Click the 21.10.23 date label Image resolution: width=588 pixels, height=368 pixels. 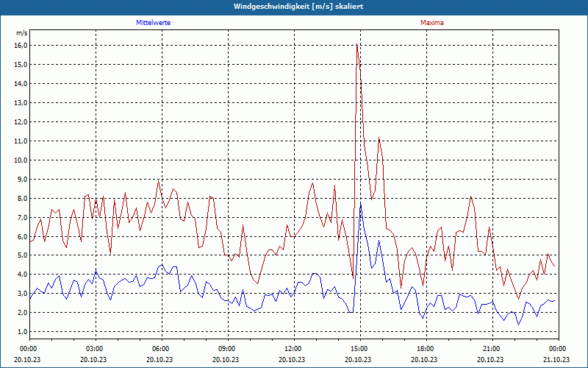click(x=556, y=359)
